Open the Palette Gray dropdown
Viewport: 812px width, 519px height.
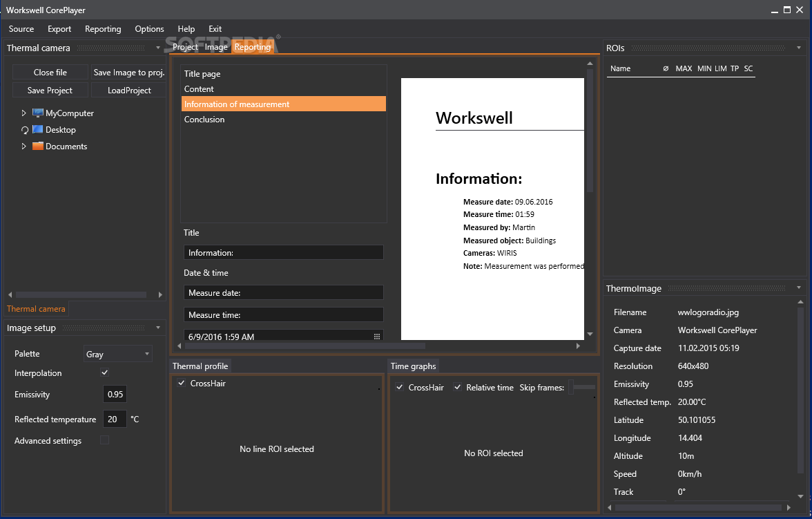click(x=118, y=354)
